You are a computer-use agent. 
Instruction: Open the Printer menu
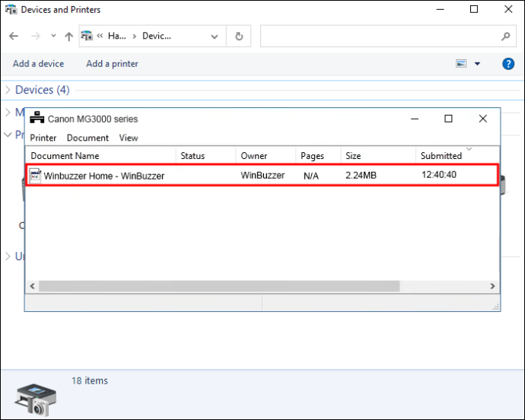(x=43, y=138)
